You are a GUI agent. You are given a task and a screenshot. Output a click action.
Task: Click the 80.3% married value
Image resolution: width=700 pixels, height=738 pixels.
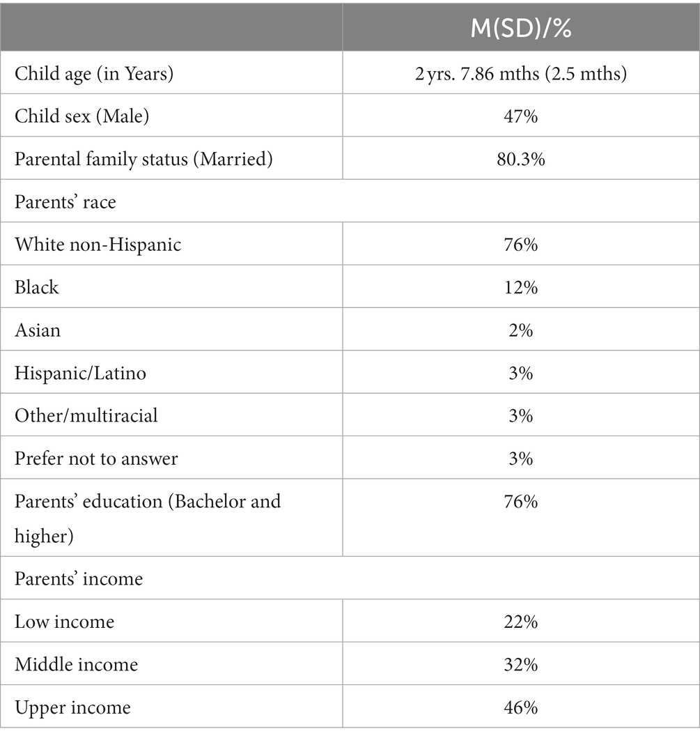click(x=521, y=160)
